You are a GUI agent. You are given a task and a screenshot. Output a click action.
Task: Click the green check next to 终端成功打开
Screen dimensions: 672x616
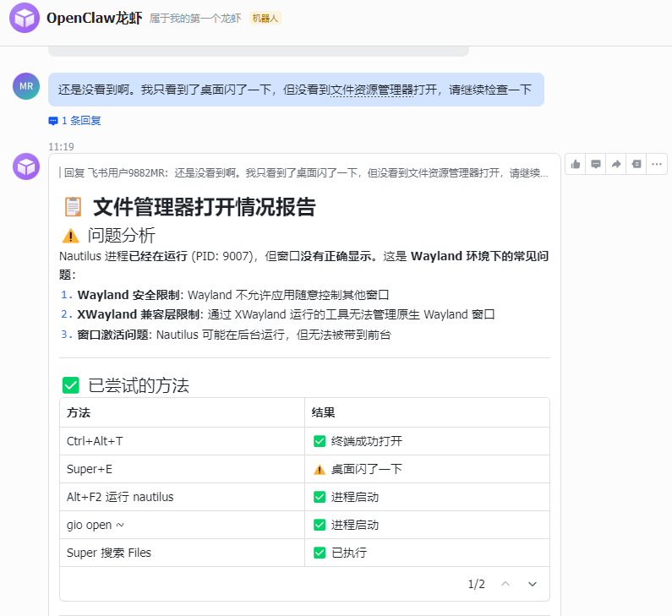(320, 441)
